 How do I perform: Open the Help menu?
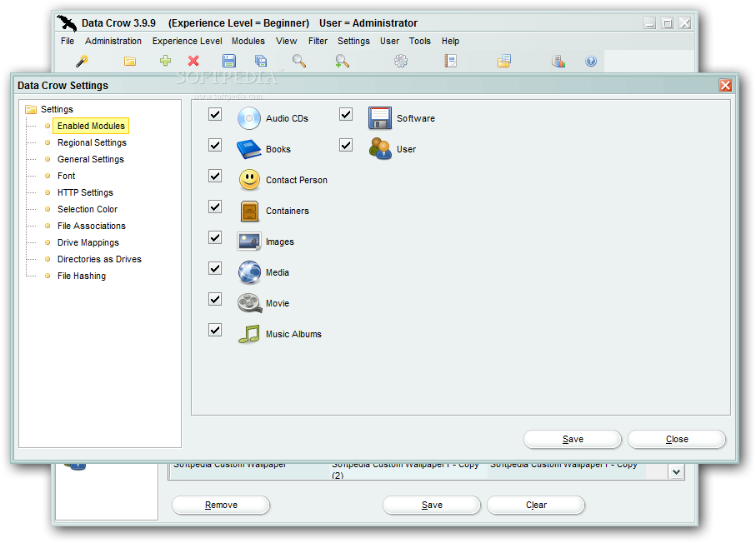click(450, 41)
